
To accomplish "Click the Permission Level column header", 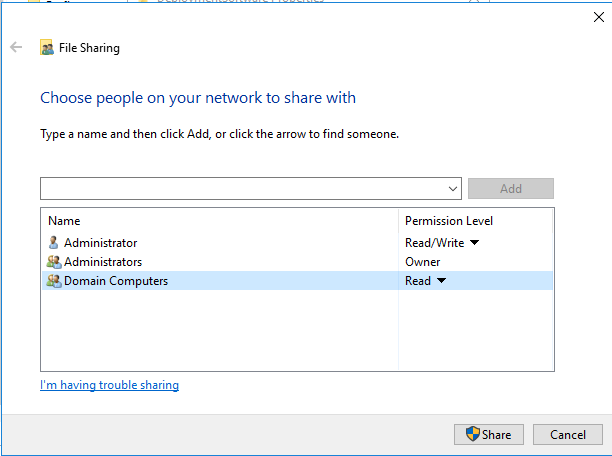I will (x=448, y=220).
